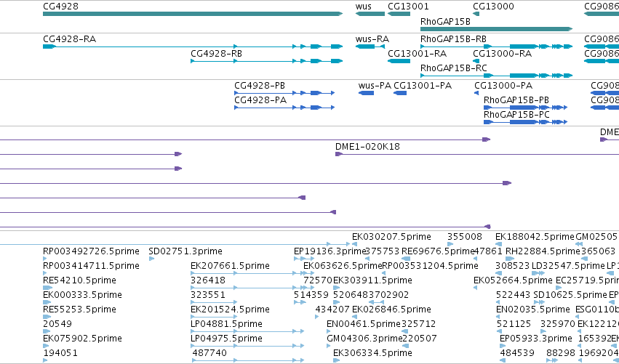The width and height of the screenshot is (619, 364).
Task: Click the CG13000-PA protein label
Action: point(503,86)
